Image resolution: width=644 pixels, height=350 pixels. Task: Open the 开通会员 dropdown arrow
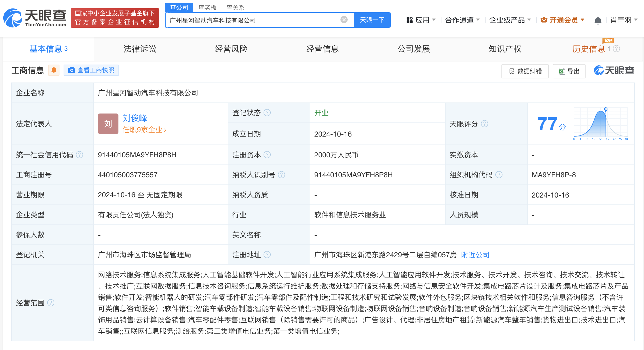(582, 20)
